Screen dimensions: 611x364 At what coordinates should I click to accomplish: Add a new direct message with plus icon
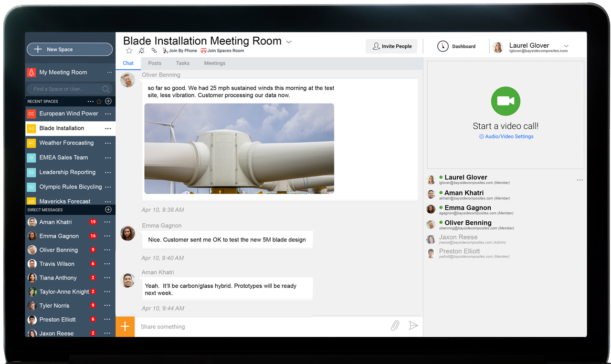pyautogui.click(x=108, y=210)
